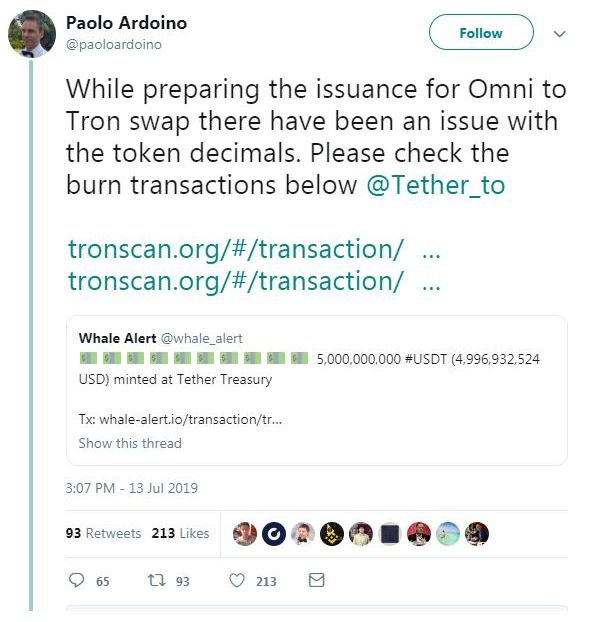Image resolution: width=598 pixels, height=622 pixels.
Task: Like the tweet with heart icon
Action: point(237,580)
